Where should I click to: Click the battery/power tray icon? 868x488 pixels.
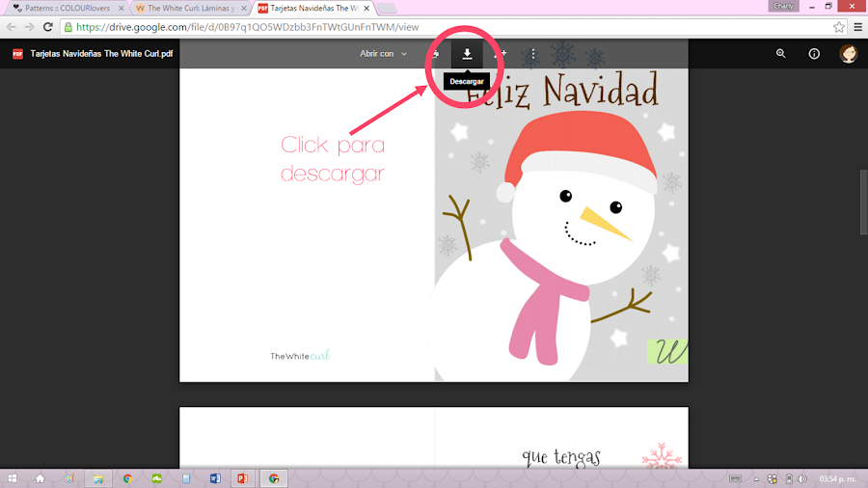click(x=789, y=479)
